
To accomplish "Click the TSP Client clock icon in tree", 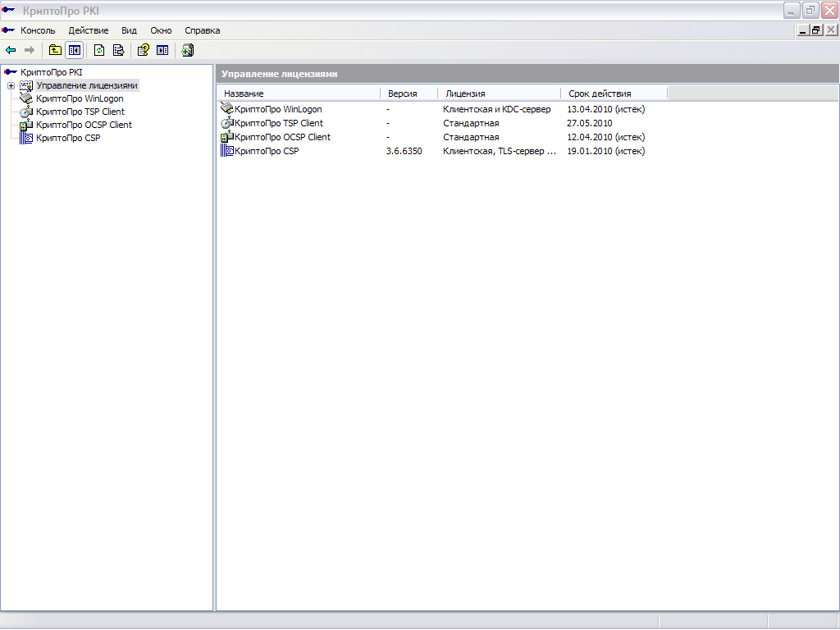I will [x=26, y=112].
